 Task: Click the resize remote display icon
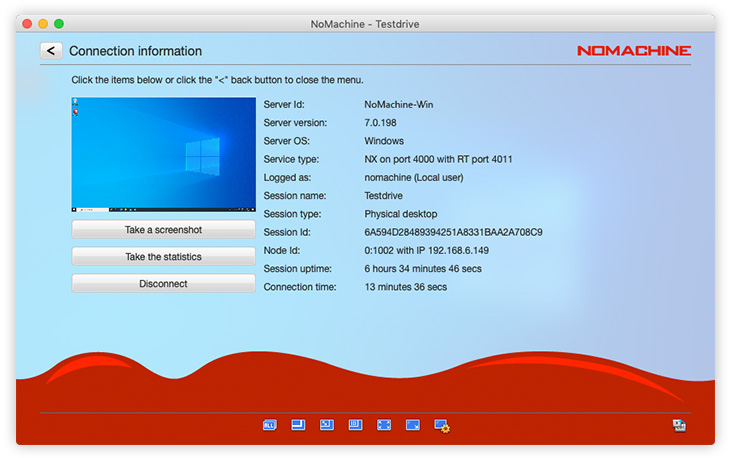coord(412,425)
